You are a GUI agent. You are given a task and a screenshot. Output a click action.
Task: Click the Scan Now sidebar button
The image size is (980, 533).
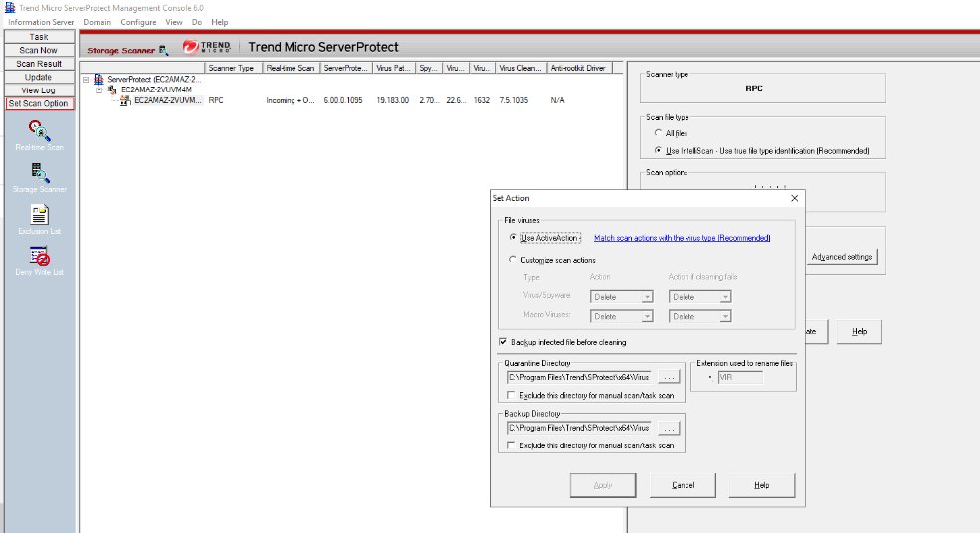coord(39,50)
